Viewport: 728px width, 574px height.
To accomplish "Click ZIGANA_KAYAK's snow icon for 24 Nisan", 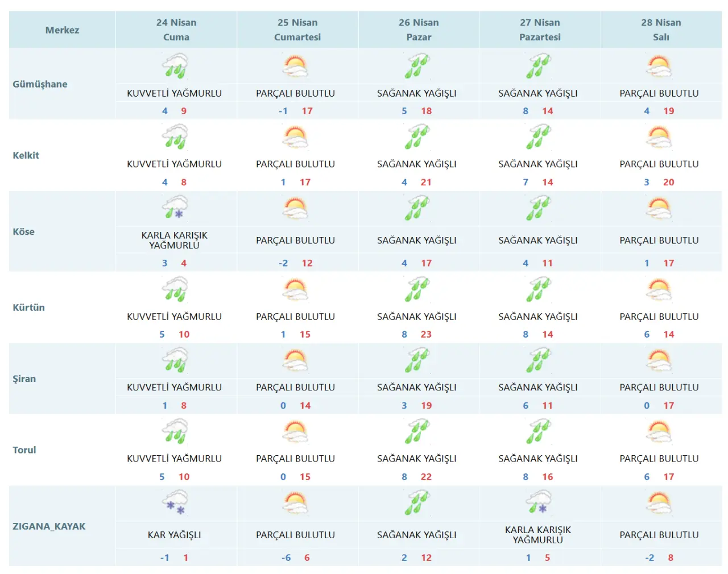I will pyautogui.click(x=175, y=502).
